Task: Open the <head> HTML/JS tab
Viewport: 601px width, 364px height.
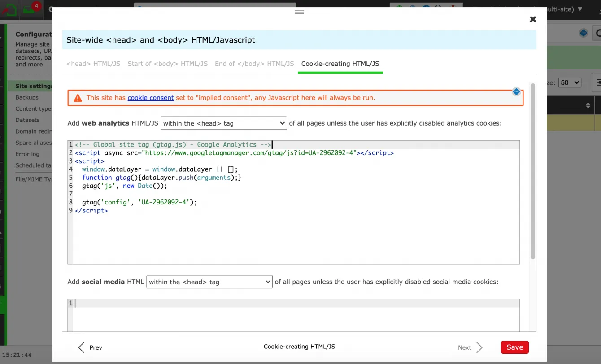Action: click(93, 64)
